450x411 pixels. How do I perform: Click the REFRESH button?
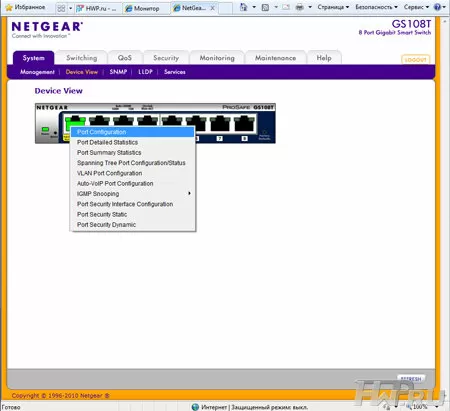click(411, 379)
